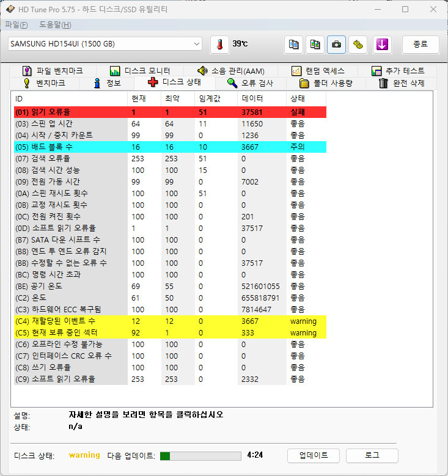The width and height of the screenshot is (448, 476).
Task: Click the 임계값 column header
Action: (x=216, y=98)
